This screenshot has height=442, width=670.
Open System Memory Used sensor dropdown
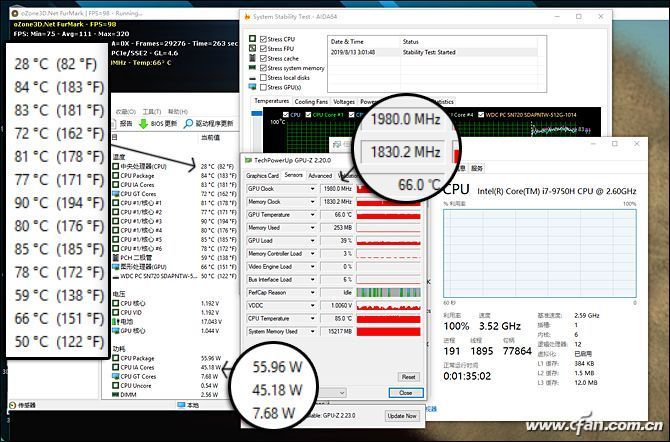313,331
